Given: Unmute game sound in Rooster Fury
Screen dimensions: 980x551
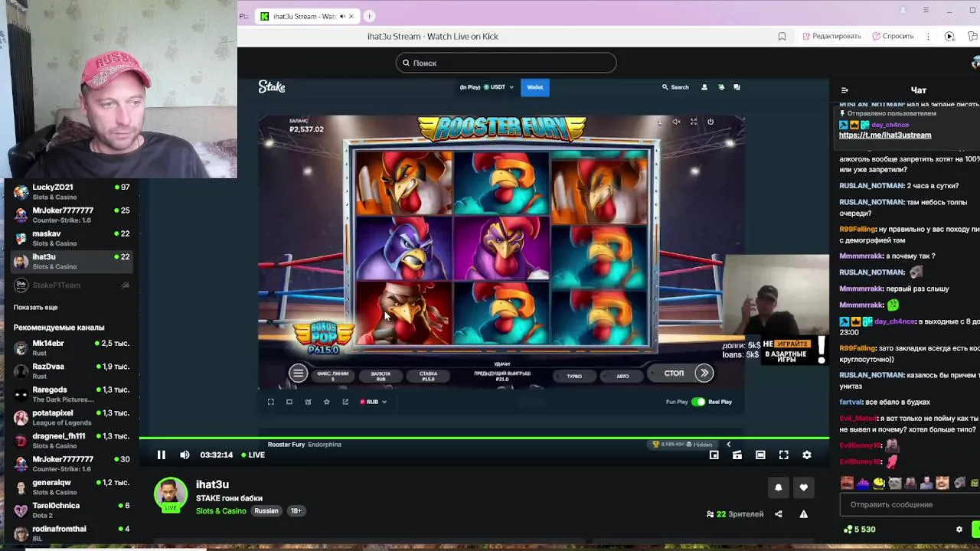Looking at the screenshot, I should (x=676, y=122).
